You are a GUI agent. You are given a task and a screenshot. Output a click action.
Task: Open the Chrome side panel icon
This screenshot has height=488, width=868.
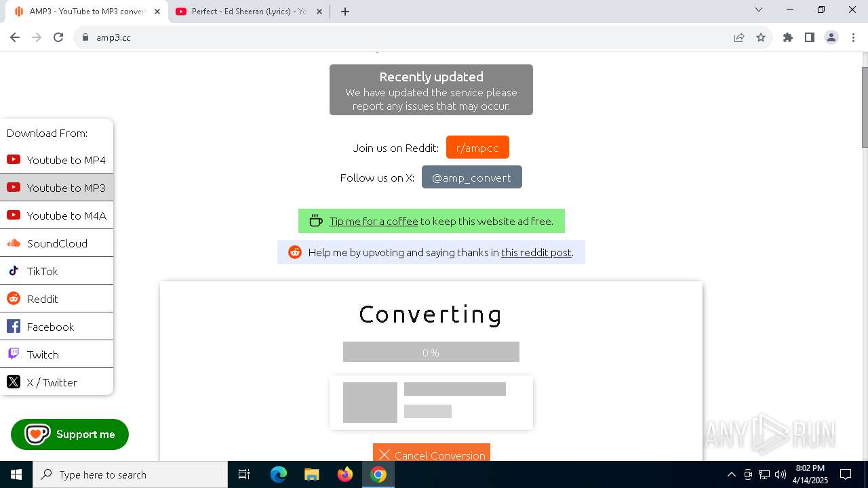[x=810, y=37]
